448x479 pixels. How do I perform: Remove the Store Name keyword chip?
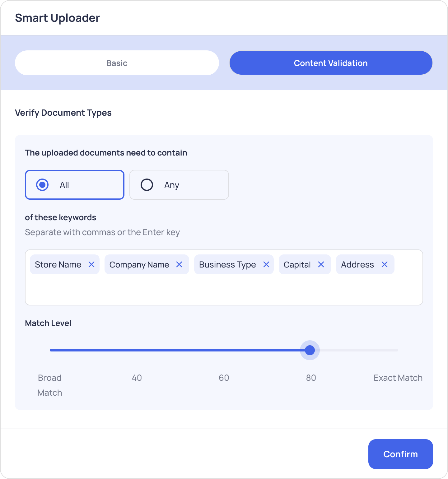tap(92, 264)
